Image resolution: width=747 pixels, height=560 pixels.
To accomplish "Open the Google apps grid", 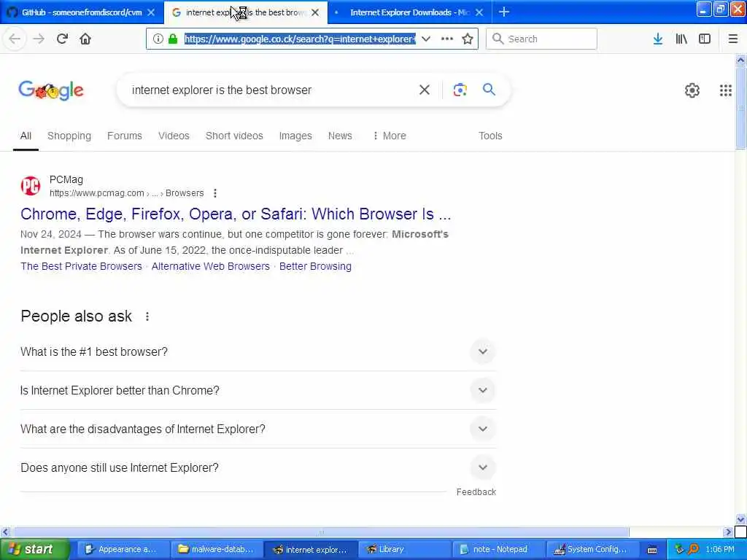I will (x=726, y=90).
